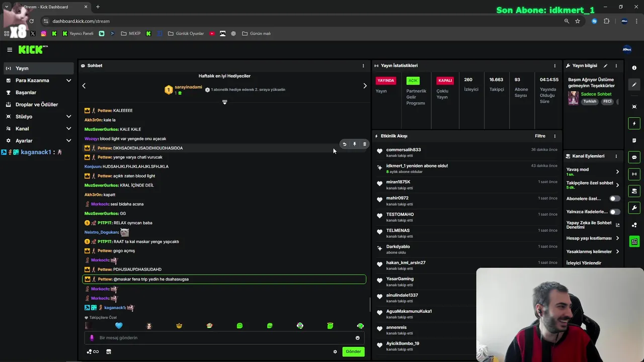Reply to the hovered Pettew message

point(345,144)
